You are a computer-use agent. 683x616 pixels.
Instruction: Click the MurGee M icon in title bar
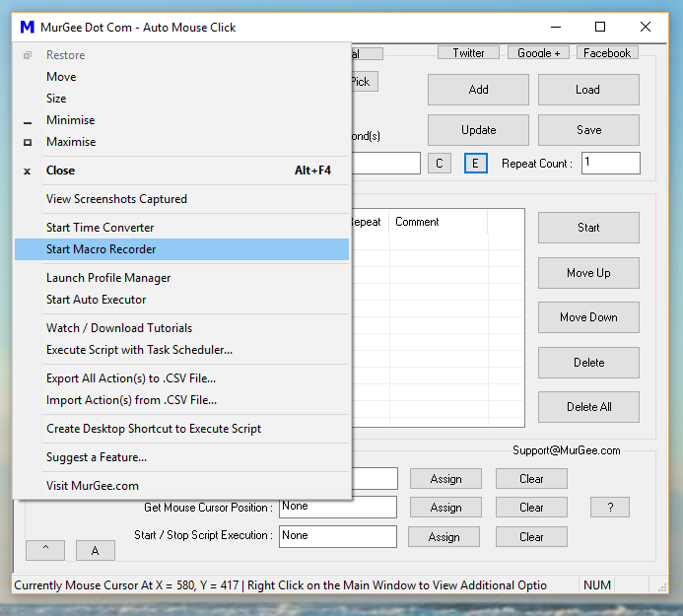coord(27,27)
